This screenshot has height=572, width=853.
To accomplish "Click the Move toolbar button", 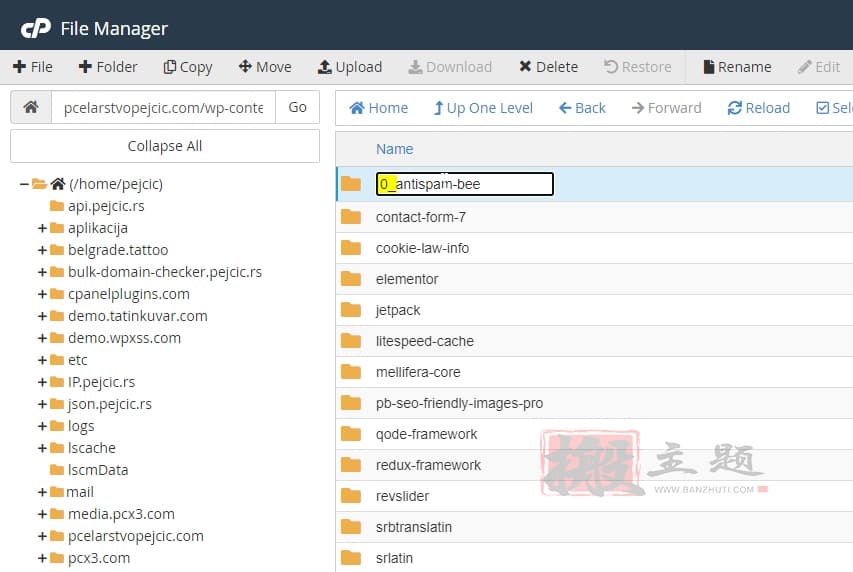I will pos(265,67).
